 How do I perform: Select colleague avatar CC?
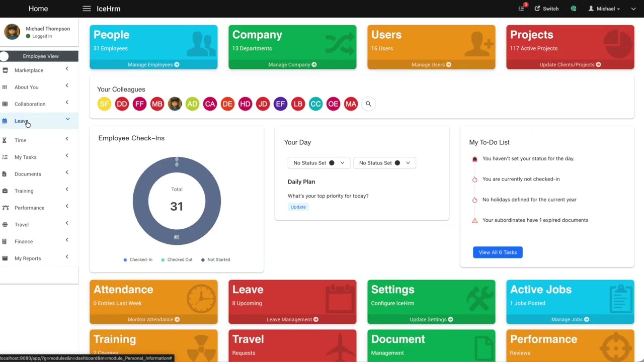pos(315,104)
